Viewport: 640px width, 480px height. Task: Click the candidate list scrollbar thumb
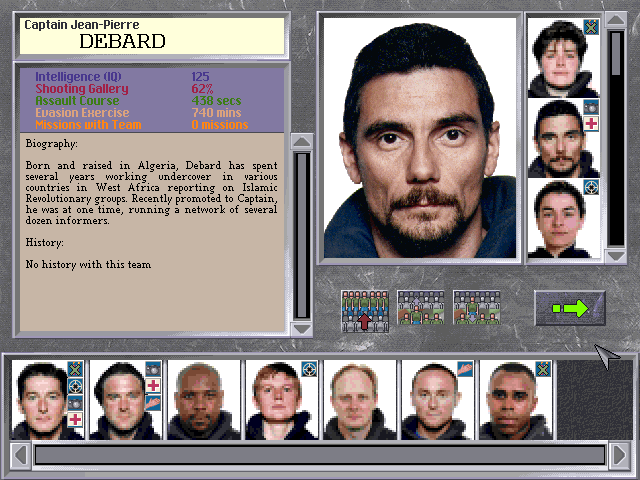click(x=616, y=54)
